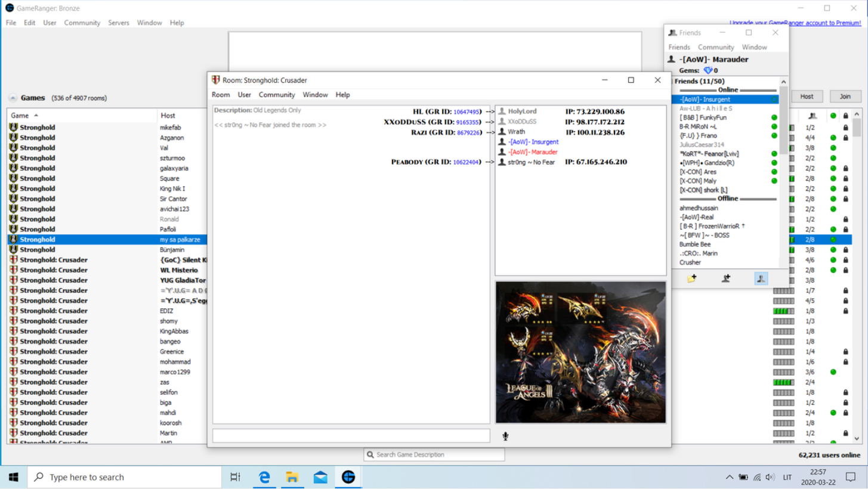This screenshot has width=868, height=489.
Task: Click the Stronghold game icon in mikefab's row
Action: click(x=14, y=128)
